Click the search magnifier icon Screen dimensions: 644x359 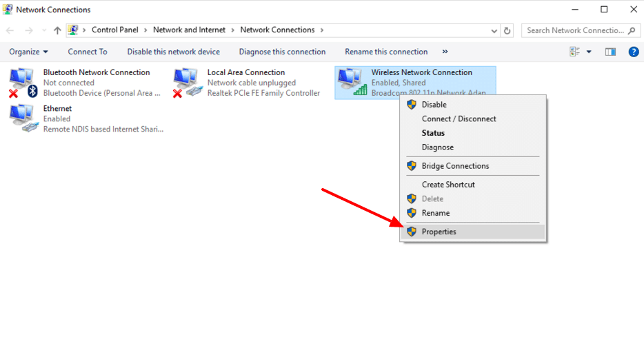click(x=632, y=30)
